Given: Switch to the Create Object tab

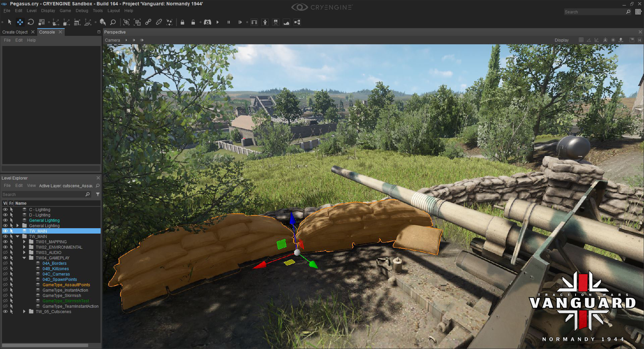Looking at the screenshot, I should pyautogui.click(x=15, y=32).
